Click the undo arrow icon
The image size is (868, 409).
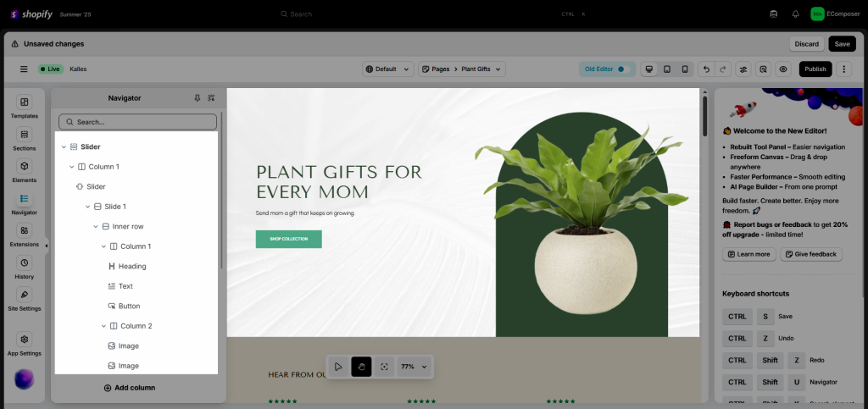coord(706,69)
